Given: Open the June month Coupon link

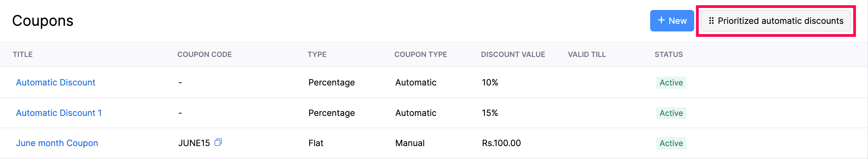Looking at the screenshot, I should 57,143.
